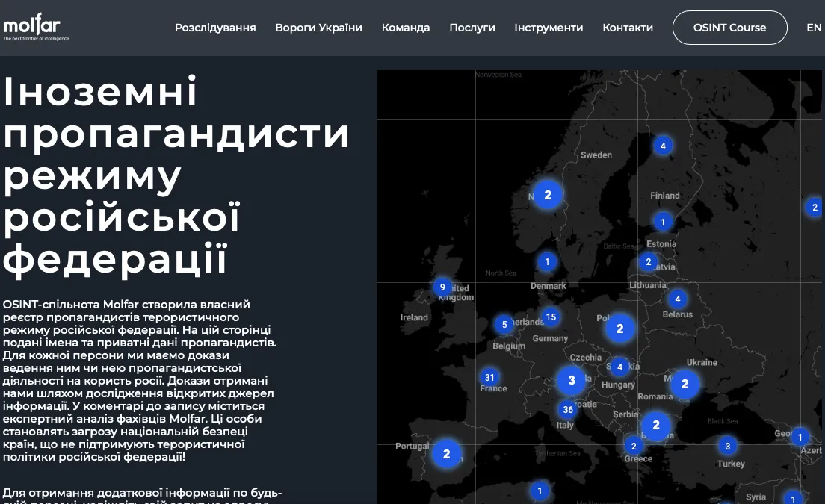This screenshot has width=825, height=504.
Task: Switch site language to EN
Action: [x=814, y=28]
